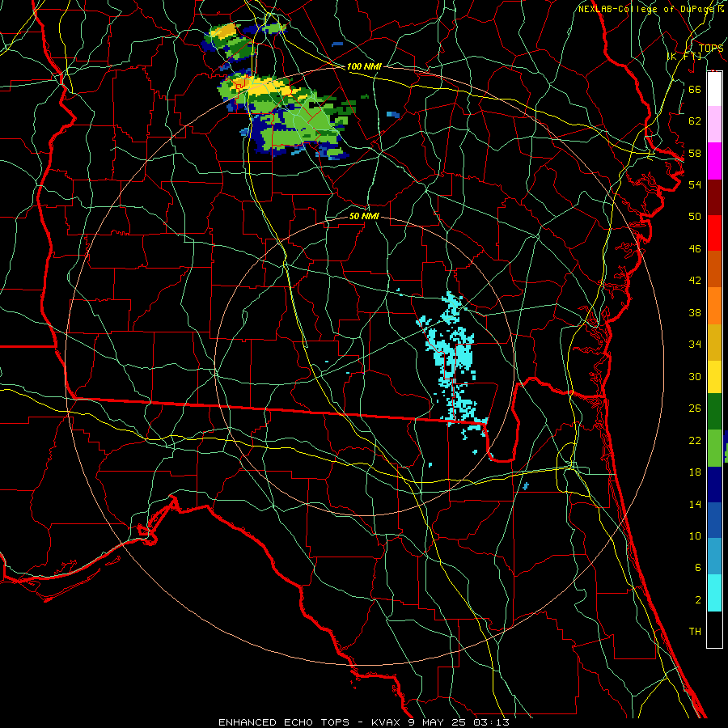
Task: Select the 10 legend value
Action: click(x=695, y=536)
